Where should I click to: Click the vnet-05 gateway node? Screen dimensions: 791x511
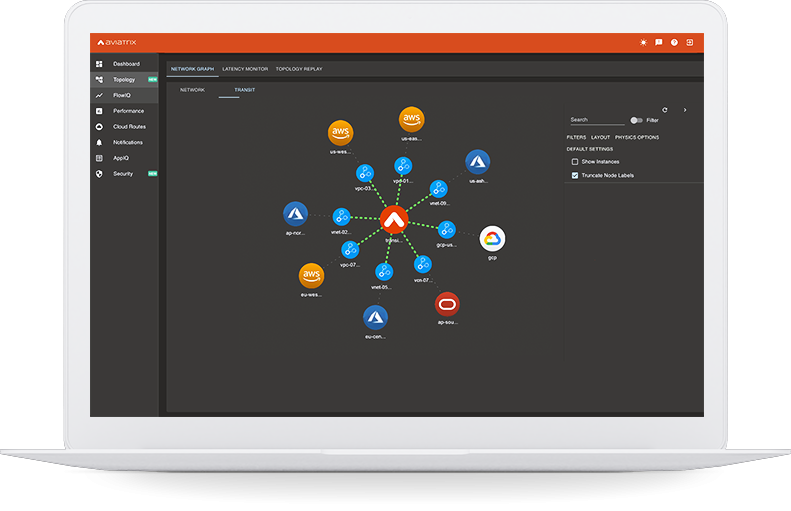(x=384, y=272)
